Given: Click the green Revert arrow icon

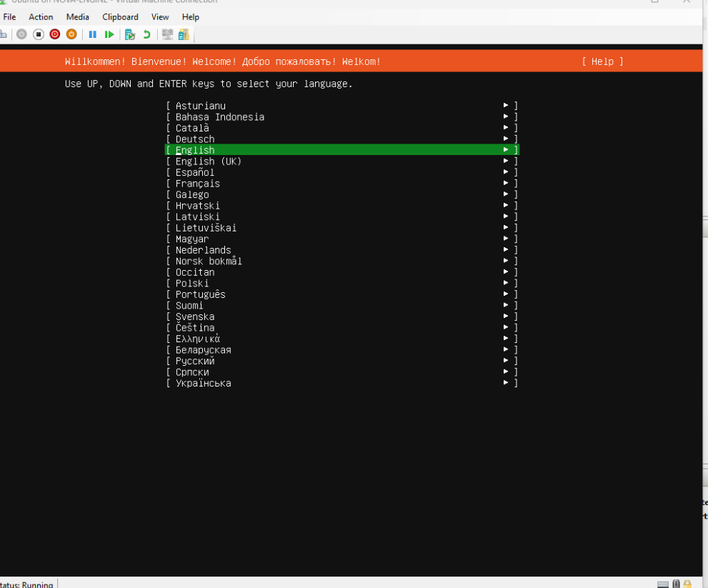Looking at the screenshot, I should [x=147, y=34].
